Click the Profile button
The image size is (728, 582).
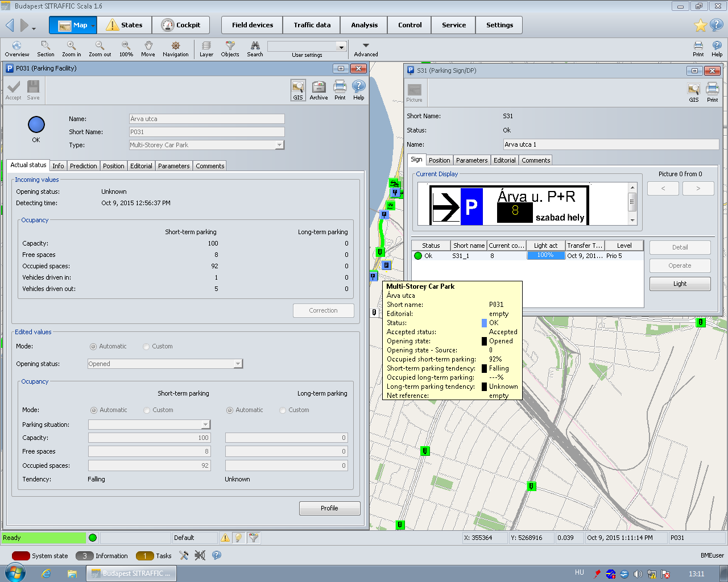329,508
